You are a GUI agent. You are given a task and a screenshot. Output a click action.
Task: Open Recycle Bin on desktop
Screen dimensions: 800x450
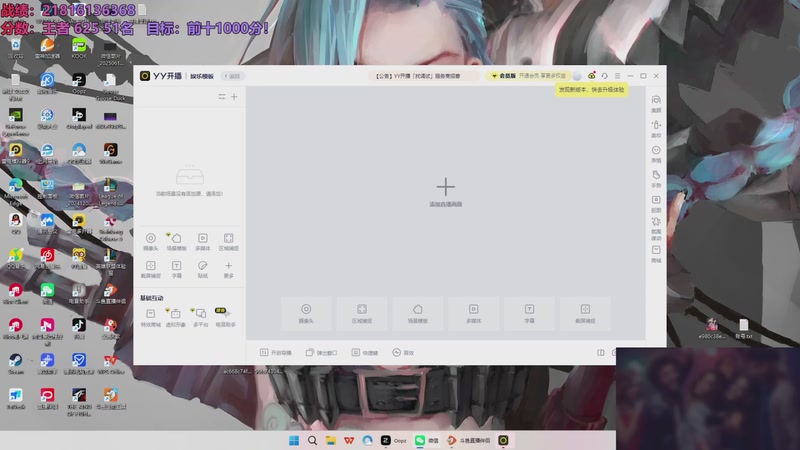coord(15,48)
